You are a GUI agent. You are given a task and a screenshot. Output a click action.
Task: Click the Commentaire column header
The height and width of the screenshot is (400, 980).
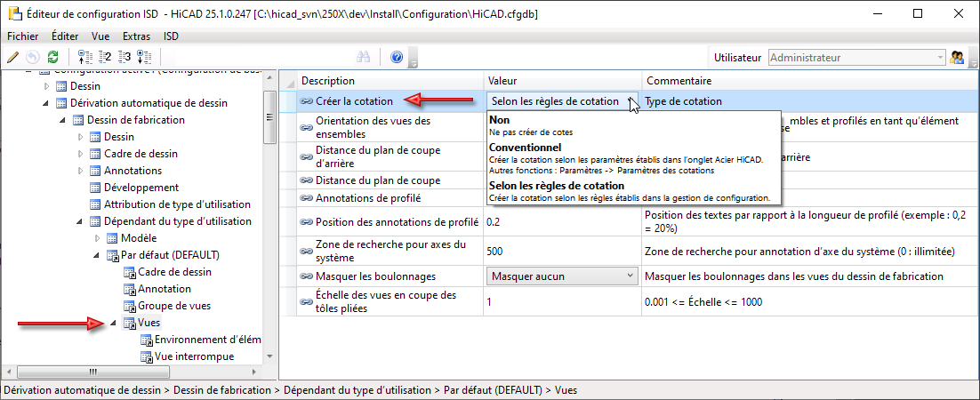click(810, 81)
